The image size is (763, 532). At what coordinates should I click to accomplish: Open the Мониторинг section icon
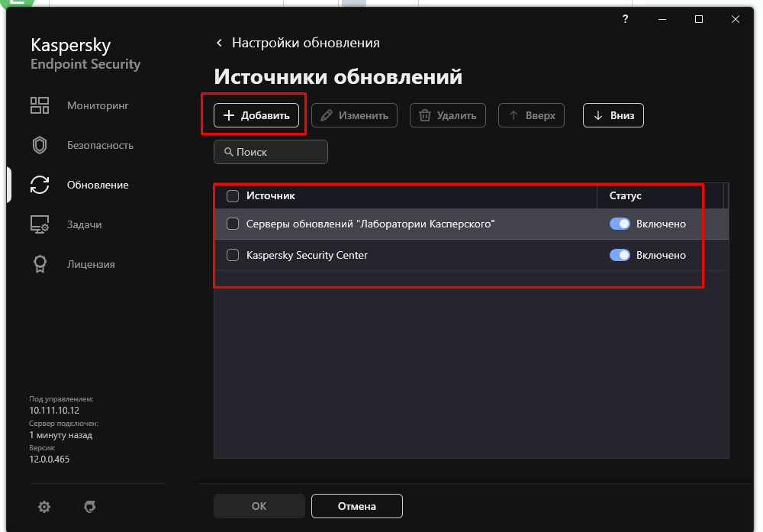40,105
